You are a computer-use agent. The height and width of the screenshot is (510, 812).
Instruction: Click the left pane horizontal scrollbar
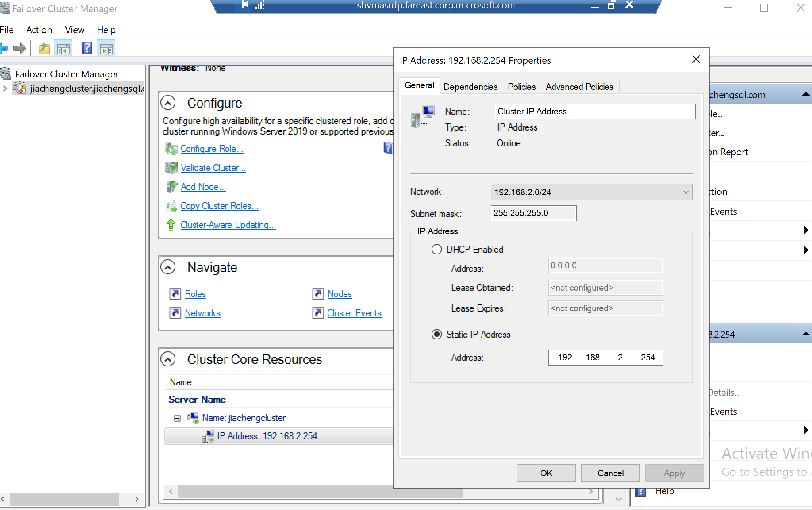(x=63, y=499)
